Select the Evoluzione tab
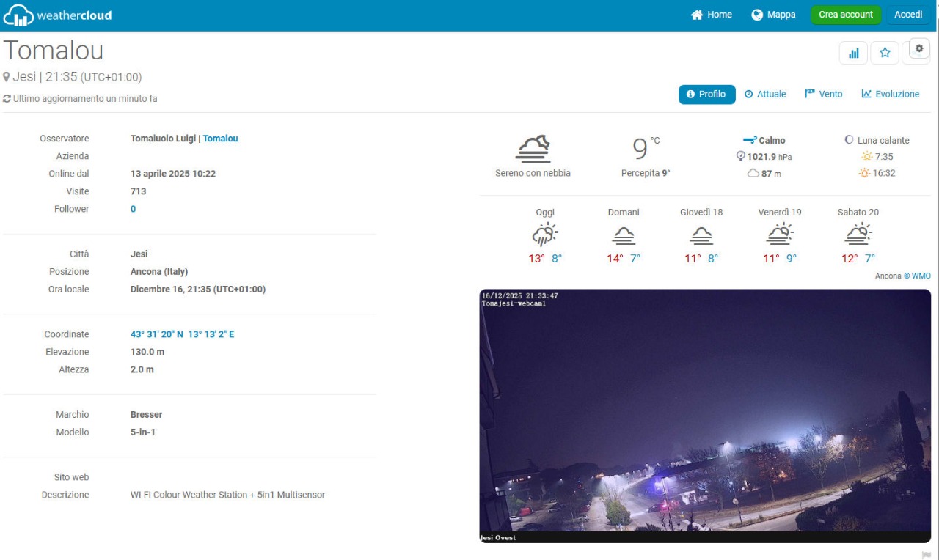939x560 pixels. [x=891, y=95]
